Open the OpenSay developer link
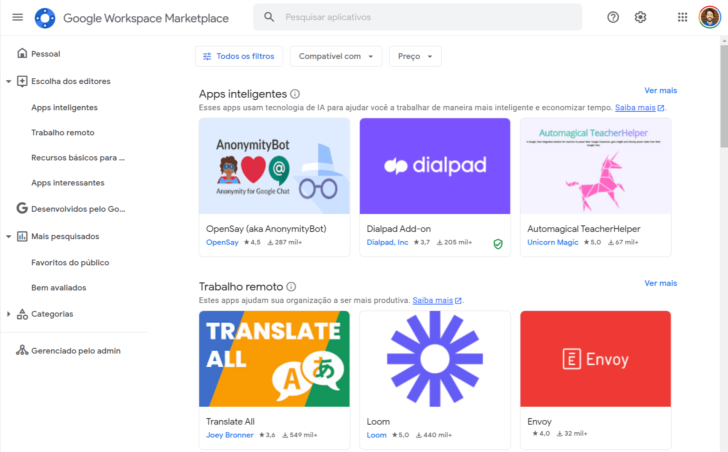728x452 pixels. tap(222, 242)
